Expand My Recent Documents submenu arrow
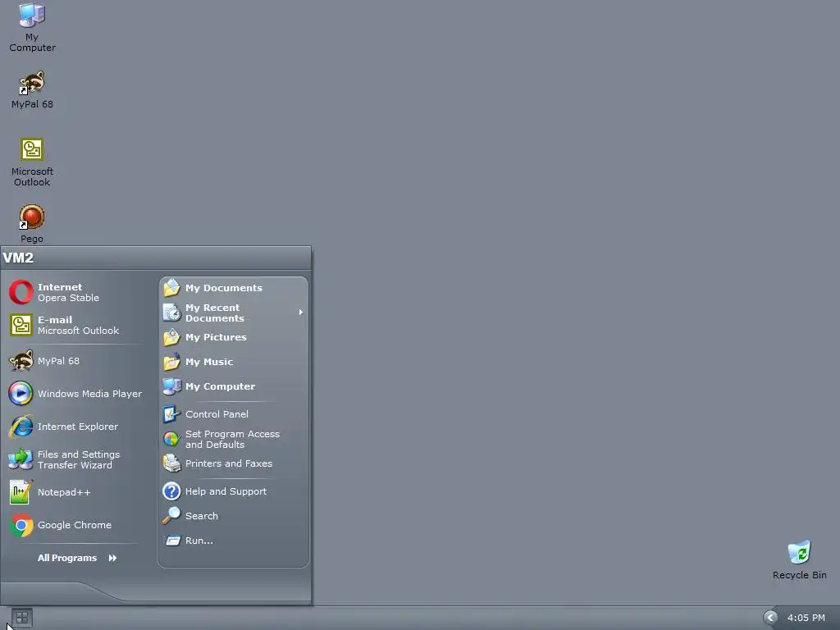This screenshot has width=840, height=630. [x=301, y=313]
